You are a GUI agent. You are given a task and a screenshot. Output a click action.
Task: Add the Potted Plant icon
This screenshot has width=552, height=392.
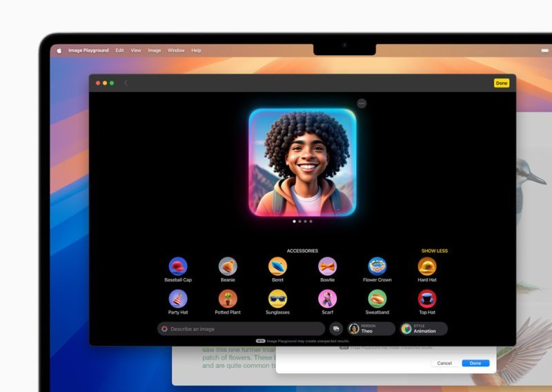[x=228, y=299]
